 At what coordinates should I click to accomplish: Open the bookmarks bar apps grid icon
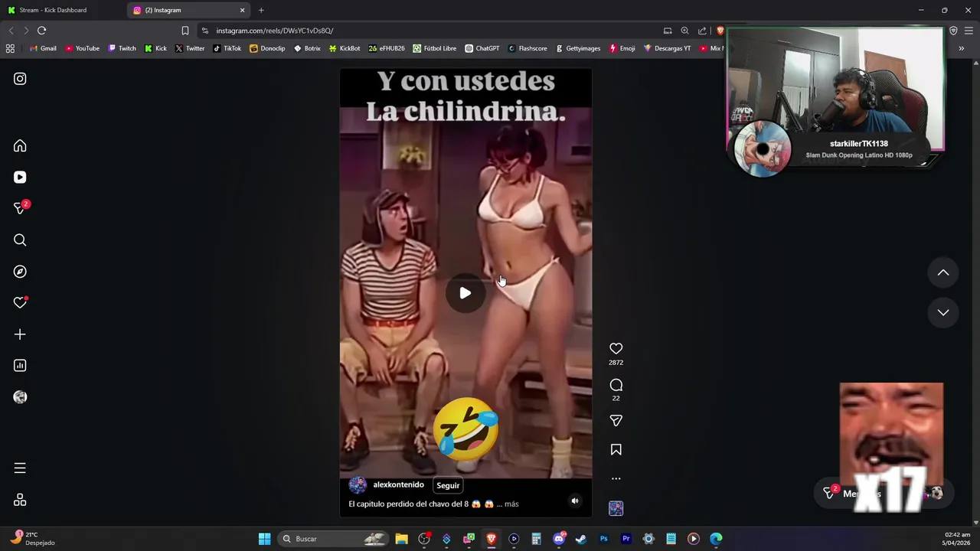coord(10,48)
